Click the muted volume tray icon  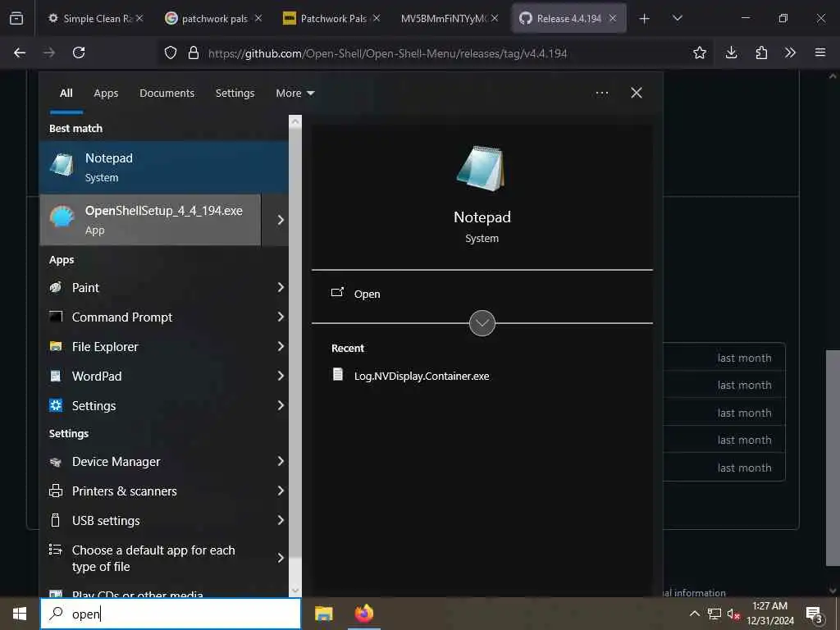[x=733, y=614]
